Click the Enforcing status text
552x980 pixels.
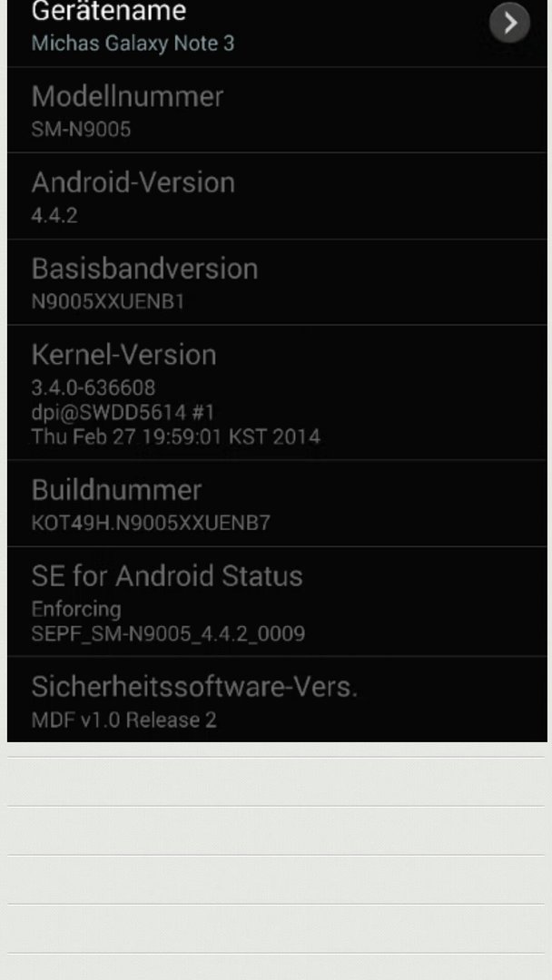click(x=76, y=609)
